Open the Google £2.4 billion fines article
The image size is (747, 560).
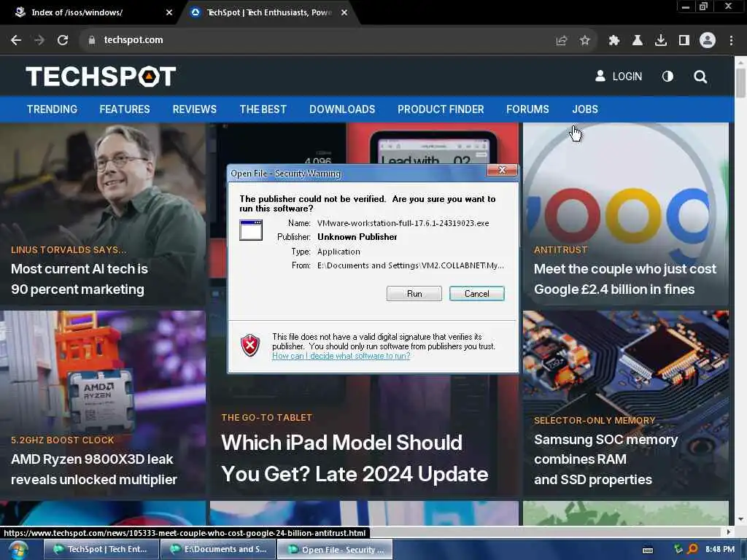point(624,279)
